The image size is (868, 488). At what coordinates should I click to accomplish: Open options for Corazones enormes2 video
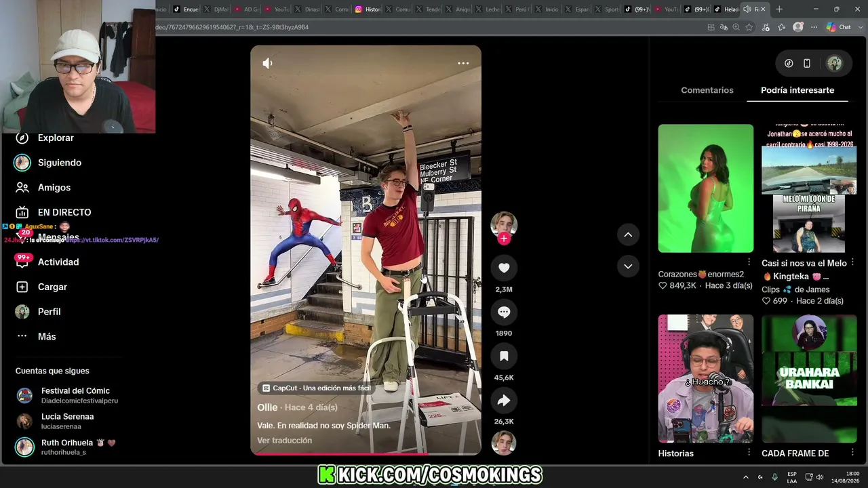749,262
